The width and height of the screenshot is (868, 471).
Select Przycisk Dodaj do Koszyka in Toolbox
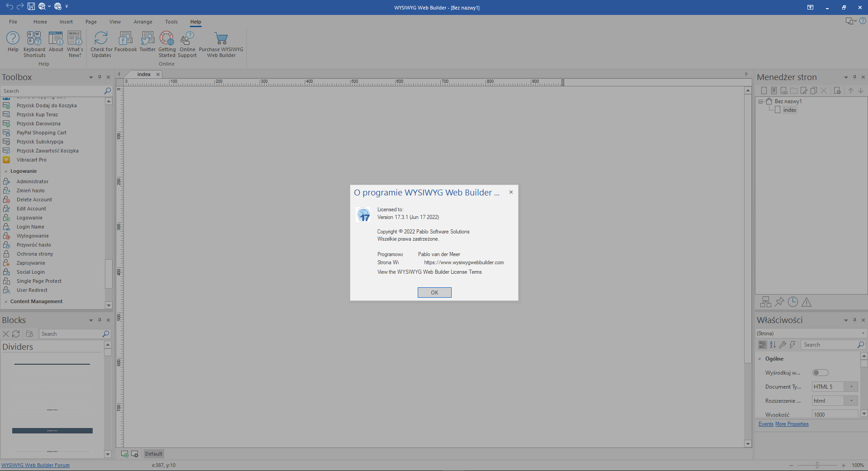[x=47, y=105]
